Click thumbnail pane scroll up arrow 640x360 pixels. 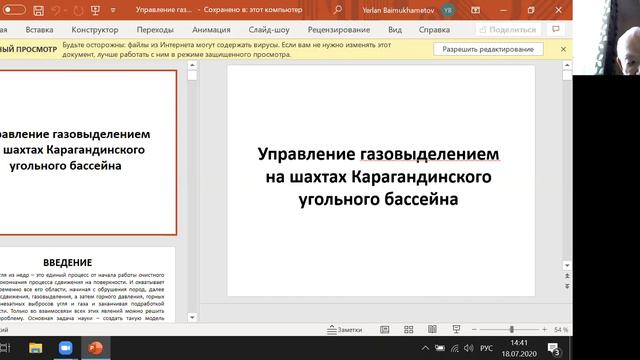coord(192,65)
